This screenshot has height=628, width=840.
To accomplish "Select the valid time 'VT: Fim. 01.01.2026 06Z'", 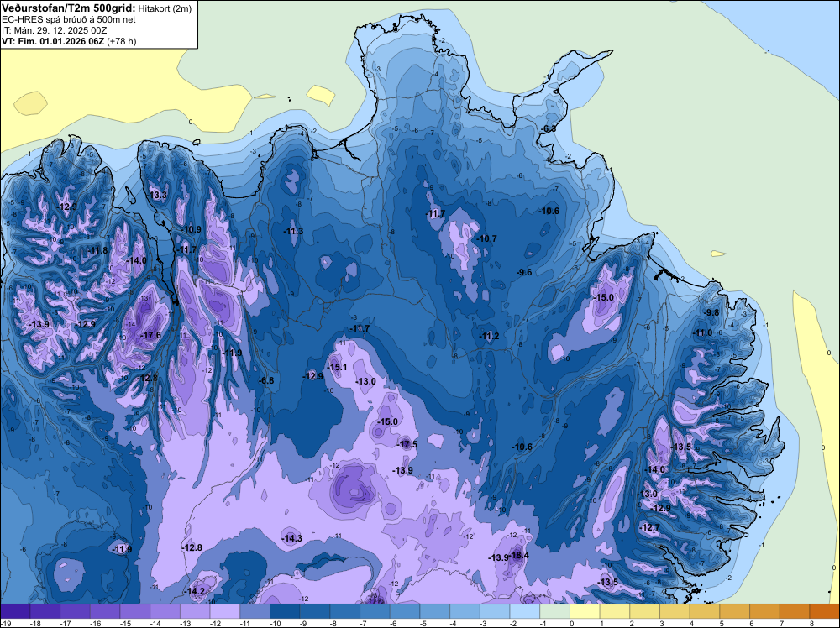I will [53, 41].
